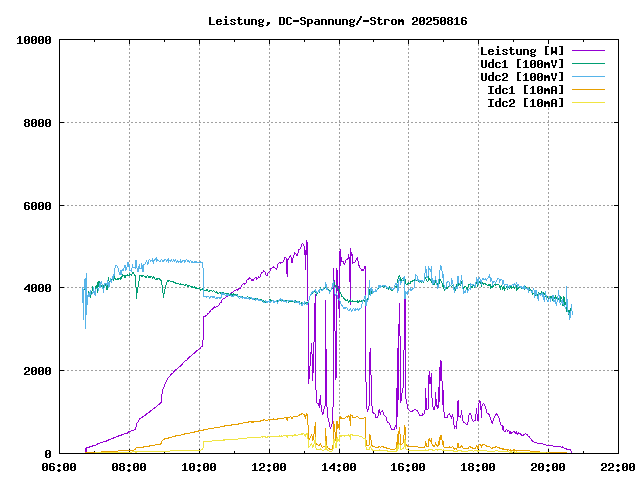This screenshot has height=480, width=640.
Task: Click the 06:00 x-axis time label
Action: pos(59,467)
